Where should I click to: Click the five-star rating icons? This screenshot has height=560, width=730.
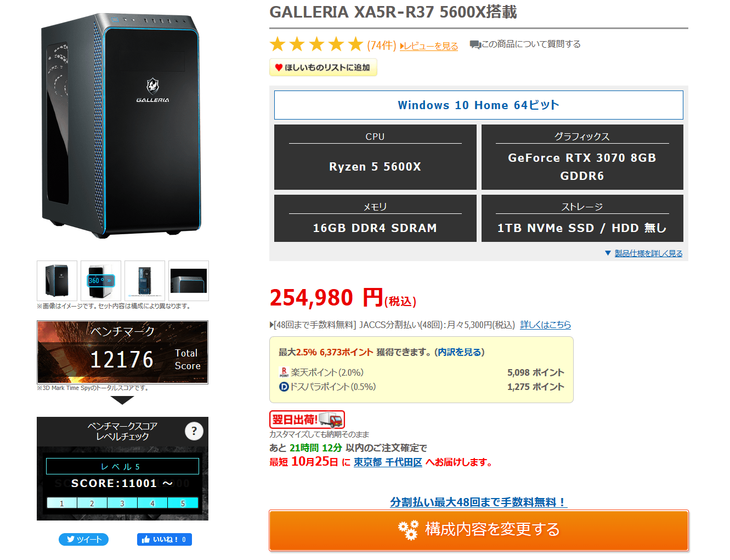[x=316, y=44]
